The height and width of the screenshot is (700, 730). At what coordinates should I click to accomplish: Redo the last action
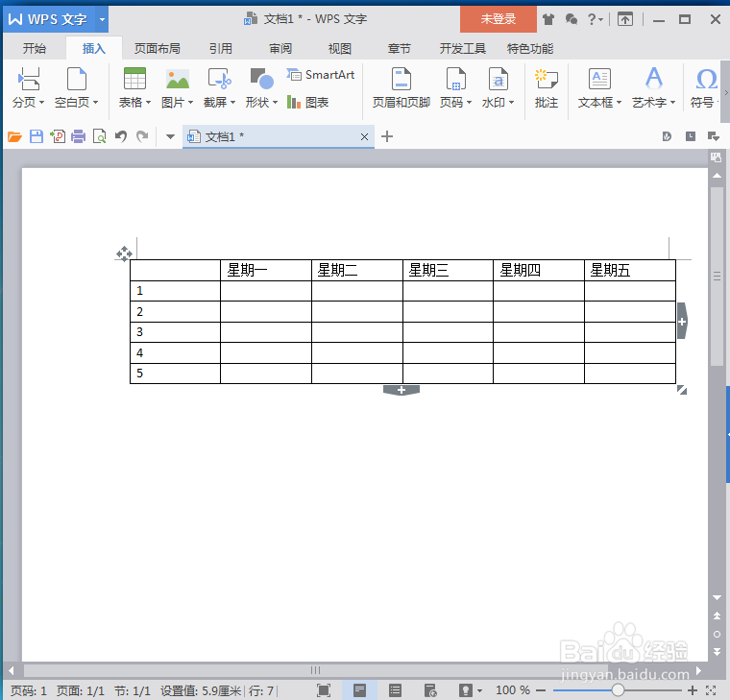point(142,137)
